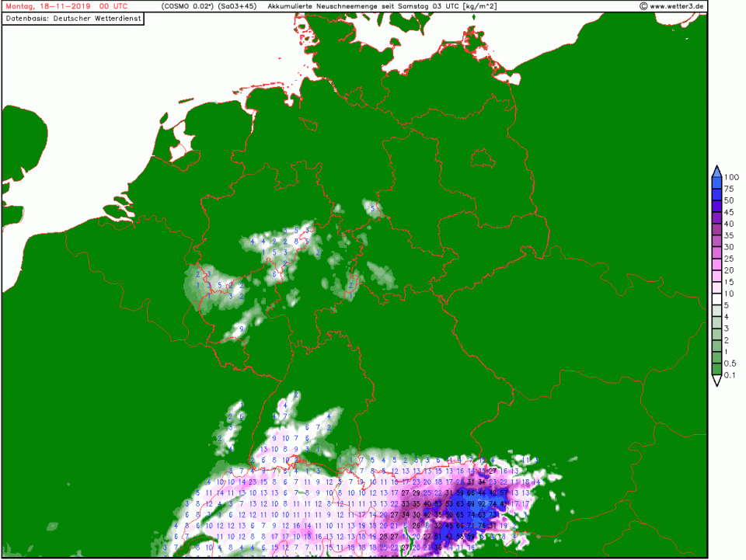The image size is (746, 560).
Task: Open the www.wetter3.de copyright link
Action: (x=671, y=6)
